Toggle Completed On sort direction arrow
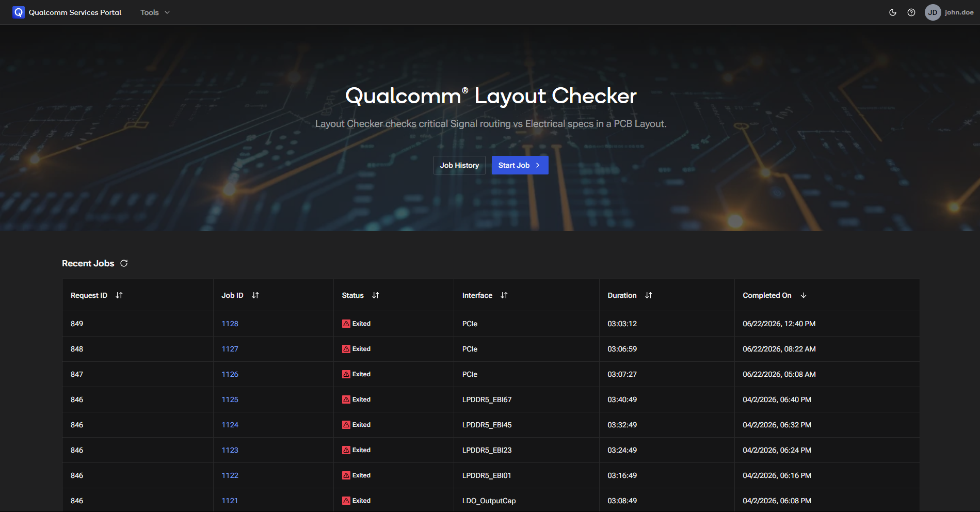Screen dimensions: 980x512 pos(804,295)
